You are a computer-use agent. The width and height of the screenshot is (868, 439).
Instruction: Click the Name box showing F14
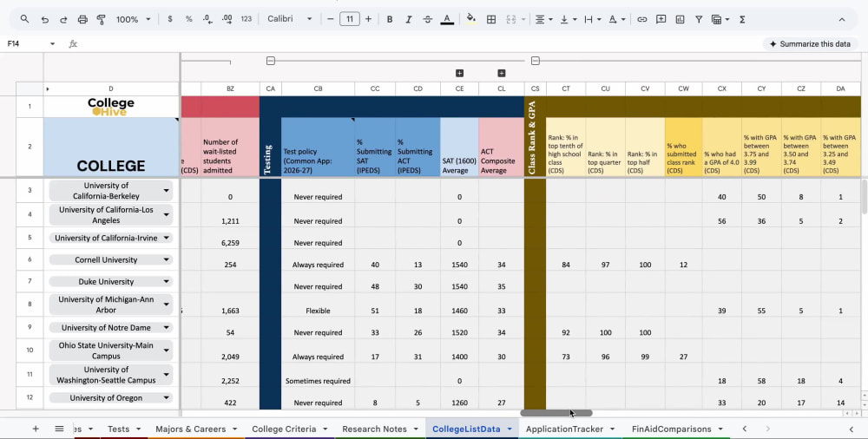tap(30, 43)
